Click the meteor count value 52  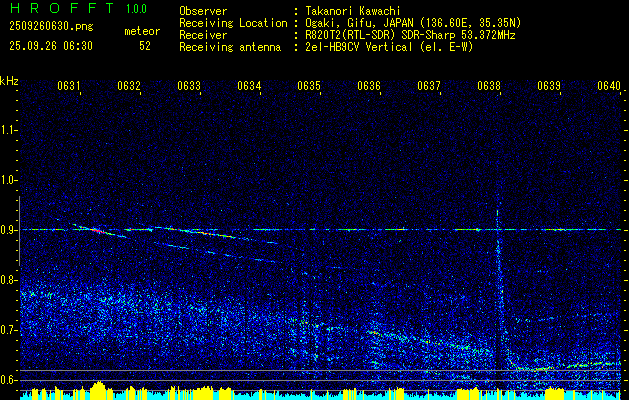click(145, 46)
